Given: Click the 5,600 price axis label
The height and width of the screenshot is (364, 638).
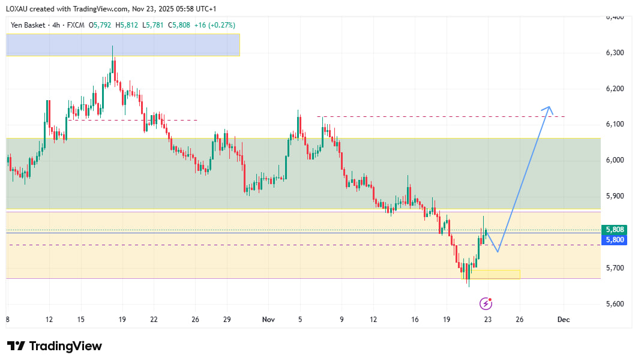Looking at the screenshot, I should 615,303.
